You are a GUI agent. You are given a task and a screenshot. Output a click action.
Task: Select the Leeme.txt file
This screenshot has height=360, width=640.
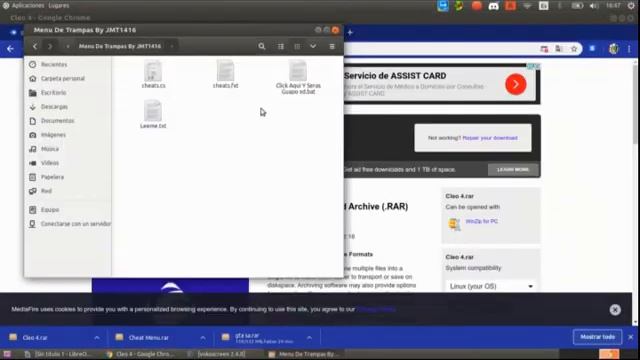click(153, 114)
